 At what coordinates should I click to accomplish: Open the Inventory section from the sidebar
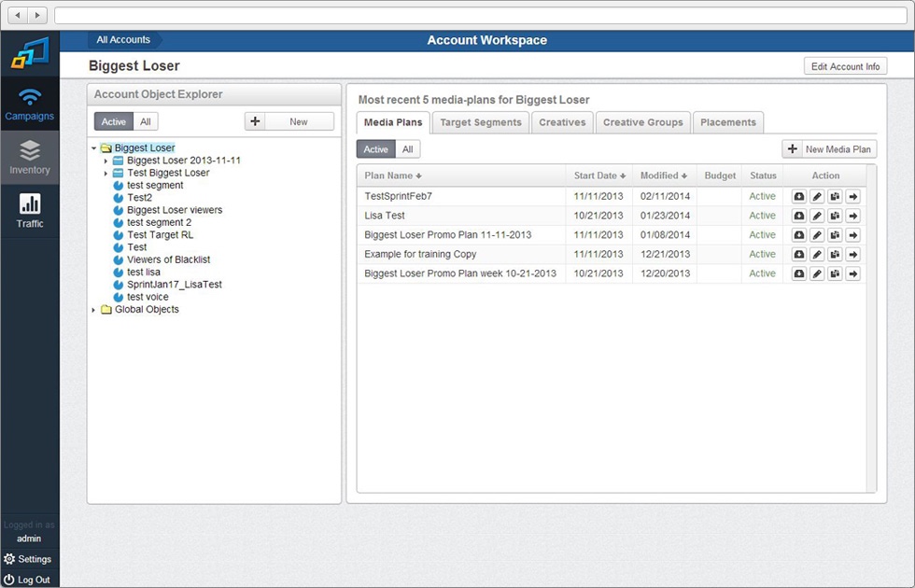(30, 157)
